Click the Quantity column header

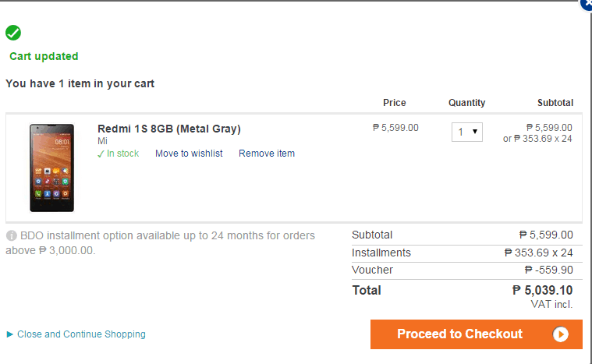pyautogui.click(x=466, y=103)
